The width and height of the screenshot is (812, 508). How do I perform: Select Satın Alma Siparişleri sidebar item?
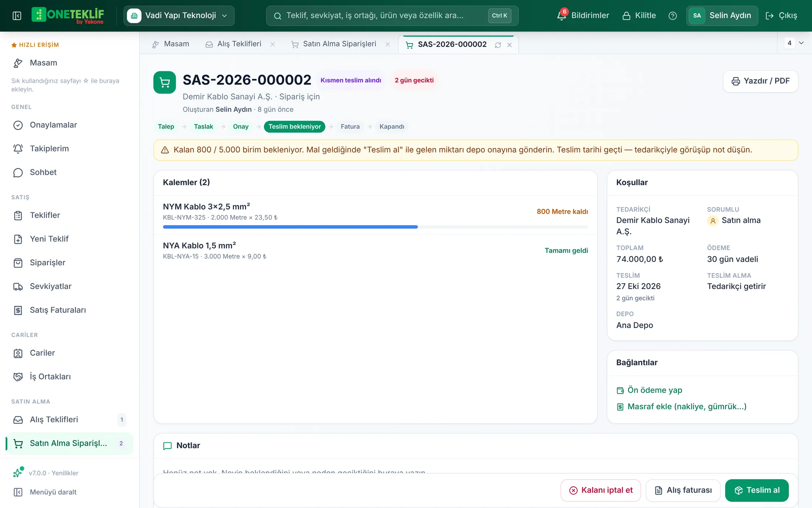tap(69, 443)
